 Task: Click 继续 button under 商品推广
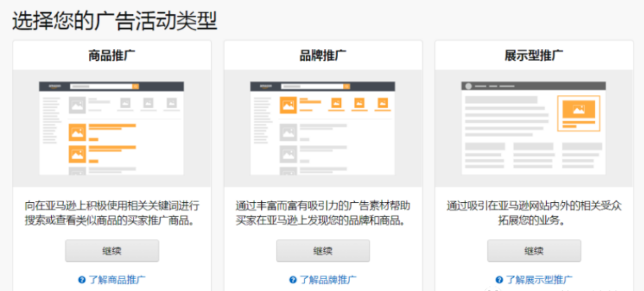[x=112, y=250]
